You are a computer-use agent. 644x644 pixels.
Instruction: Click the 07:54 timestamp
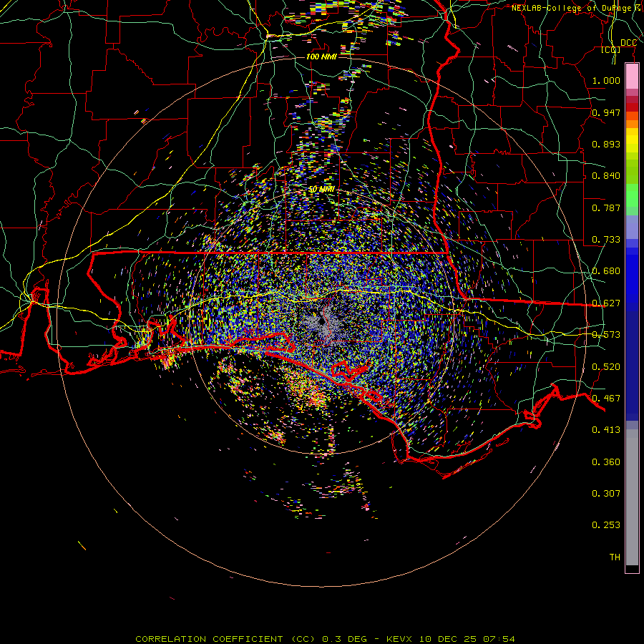pyautogui.click(x=498, y=639)
